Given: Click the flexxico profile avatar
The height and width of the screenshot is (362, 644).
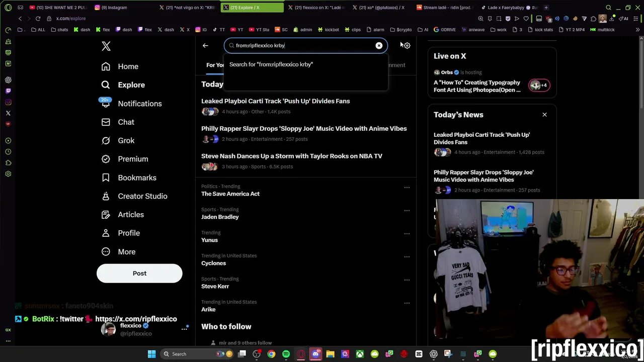Looking at the screenshot, I should [x=108, y=329].
